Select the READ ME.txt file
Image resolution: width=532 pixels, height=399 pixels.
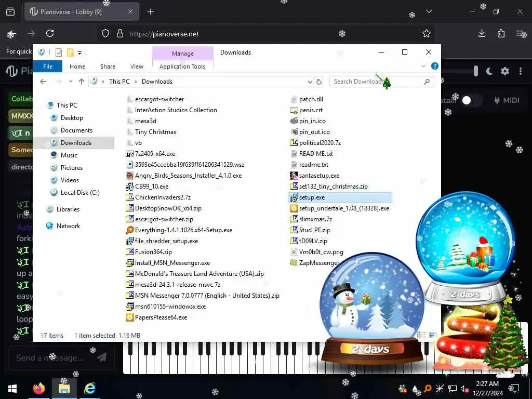[x=312, y=153]
